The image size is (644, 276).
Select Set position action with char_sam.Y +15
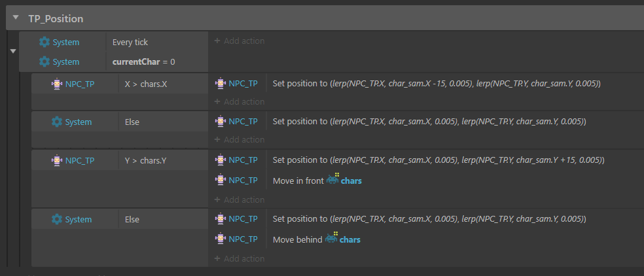[438, 160]
